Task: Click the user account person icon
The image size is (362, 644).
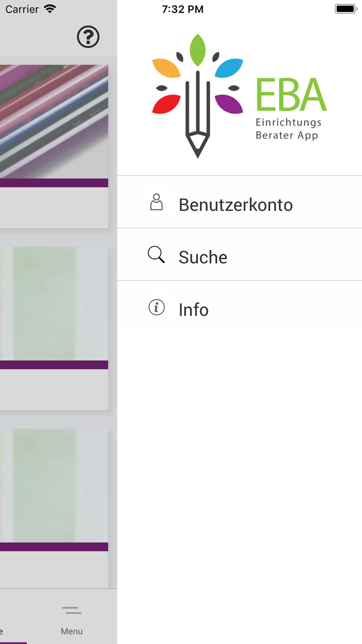Action: [x=156, y=202]
